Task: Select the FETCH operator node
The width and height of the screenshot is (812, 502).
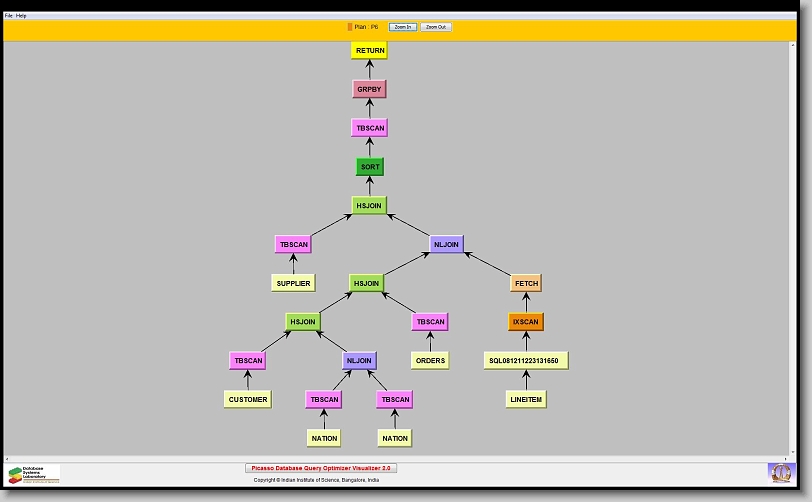Action: [x=526, y=283]
